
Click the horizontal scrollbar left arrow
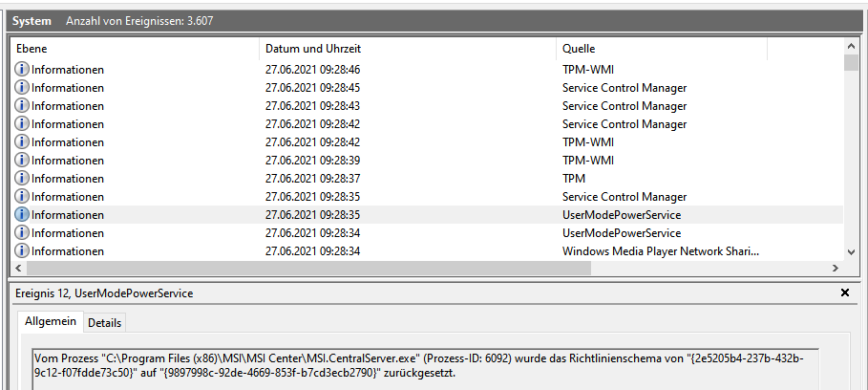(18, 268)
